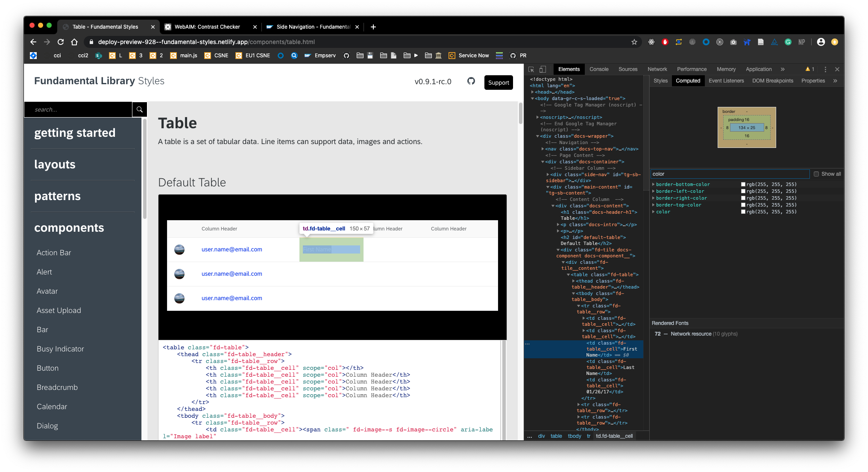Open Action Bar in components sidebar

click(54, 253)
